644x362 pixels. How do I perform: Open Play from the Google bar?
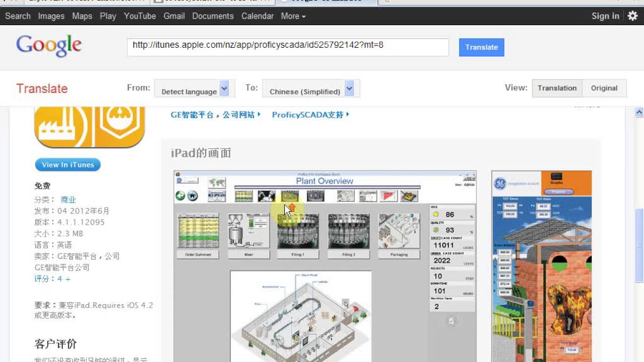(x=108, y=16)
